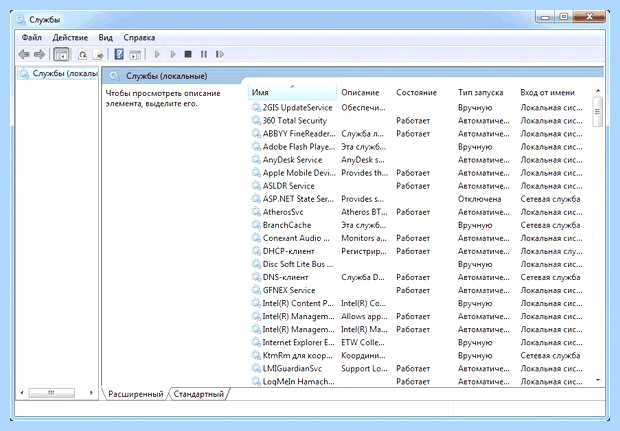
Task: Click the gear icon beside LMIGuardianSvc
Action: coord(256,368)
